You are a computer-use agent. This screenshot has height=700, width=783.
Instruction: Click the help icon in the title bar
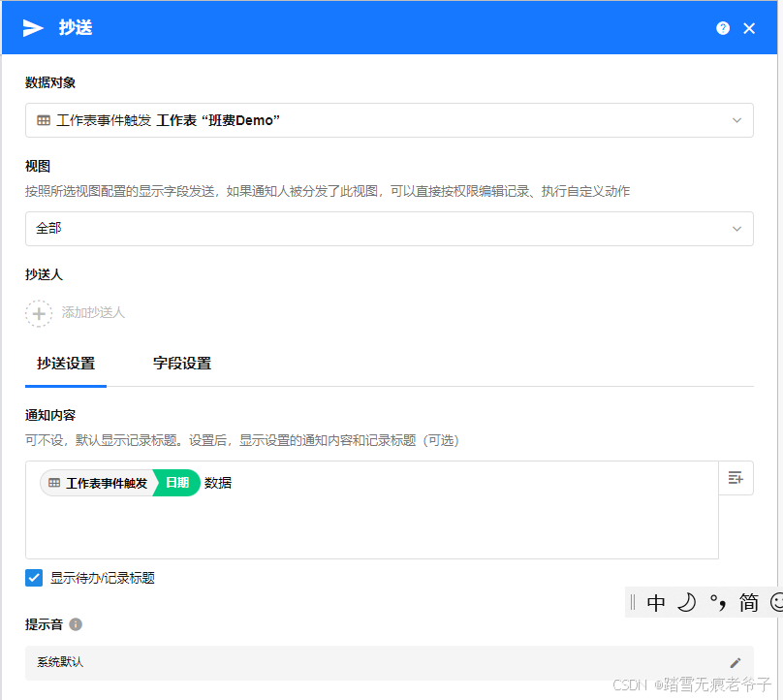(x=722, y=28)
